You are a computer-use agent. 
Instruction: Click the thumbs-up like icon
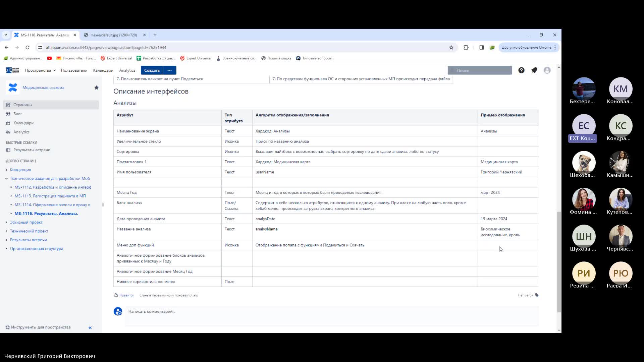click(x=116, y=295)
